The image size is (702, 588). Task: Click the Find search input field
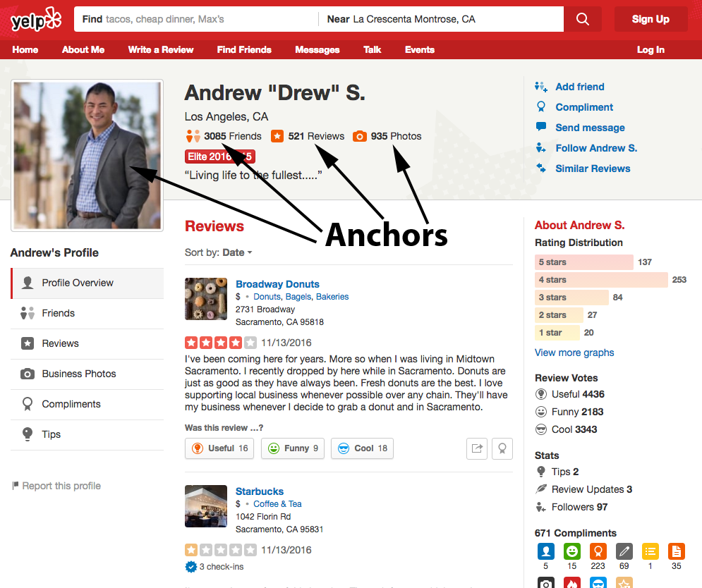point(196,19)
